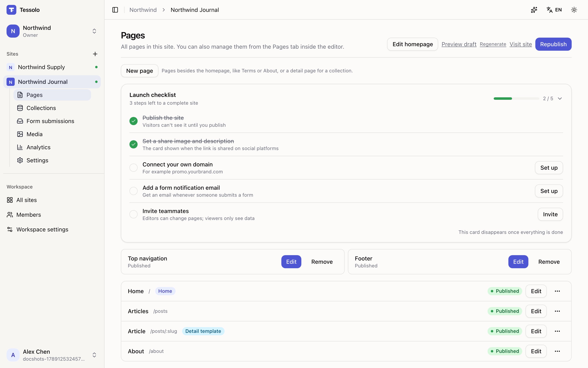
Task: Go to Northwind breadcrumb
Action: point(143,10)
